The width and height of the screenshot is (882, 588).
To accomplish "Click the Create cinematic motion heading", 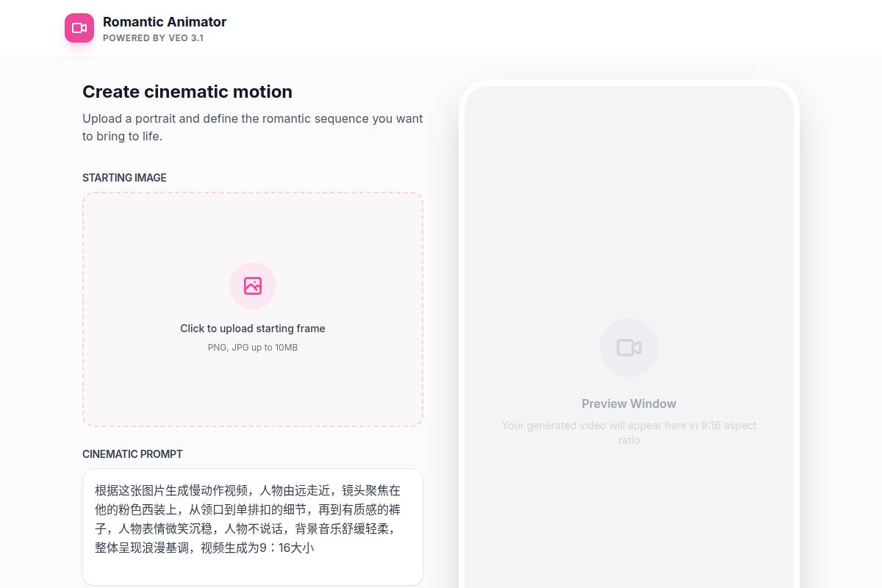I will [x=187, y=92].
